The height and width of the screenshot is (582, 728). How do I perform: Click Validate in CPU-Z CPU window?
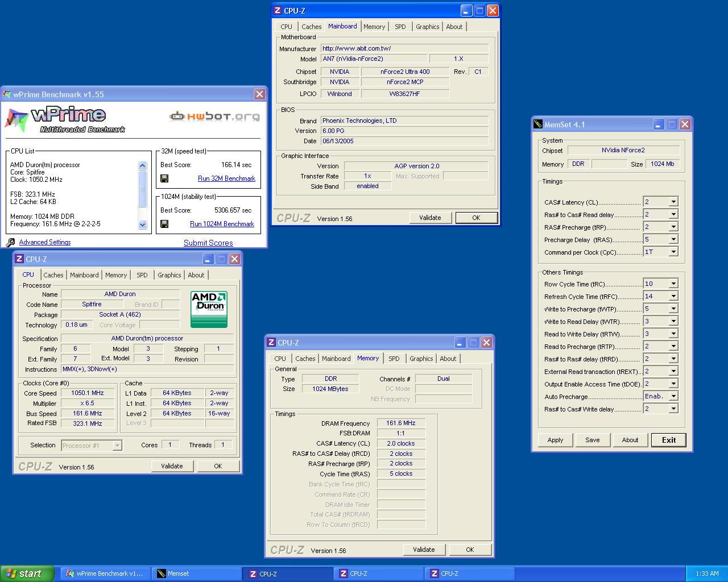(172, 466)
